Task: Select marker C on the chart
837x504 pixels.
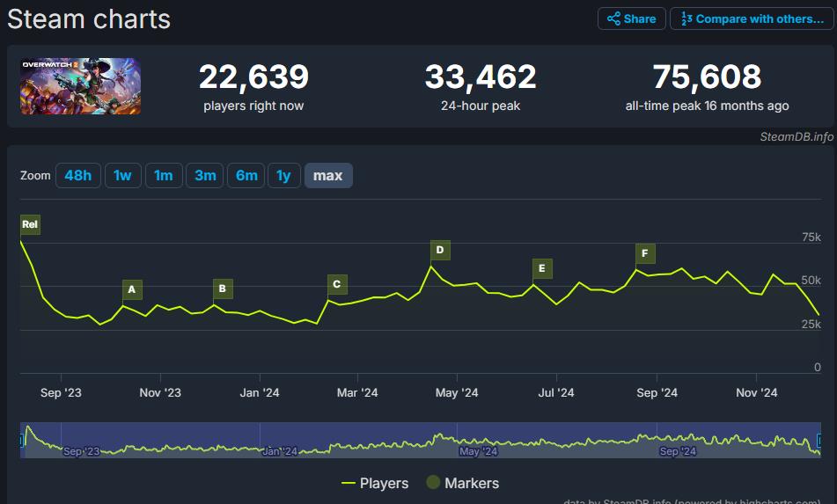Action: 336,284
